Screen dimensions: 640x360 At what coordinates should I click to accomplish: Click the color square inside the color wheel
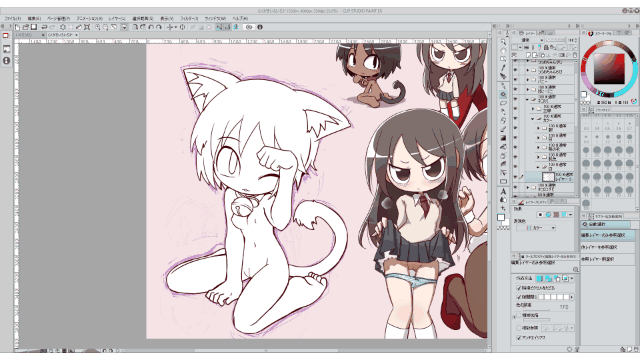coord(609,69)
